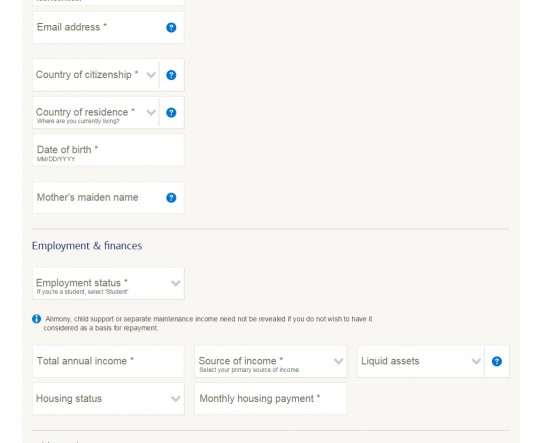This screenshot has height=443, width=550.
Task: Click the alimony disclosure info icon
Action: click(x=36, y=319)
